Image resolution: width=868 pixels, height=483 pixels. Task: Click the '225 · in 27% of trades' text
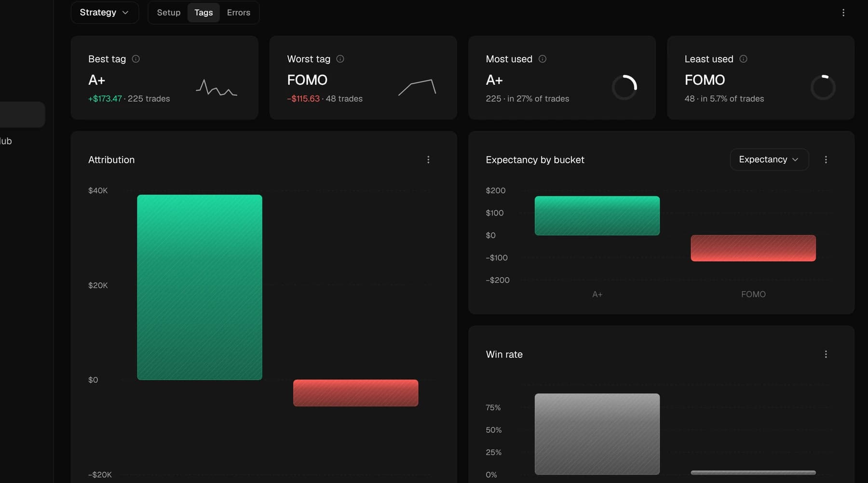point(528,98)
